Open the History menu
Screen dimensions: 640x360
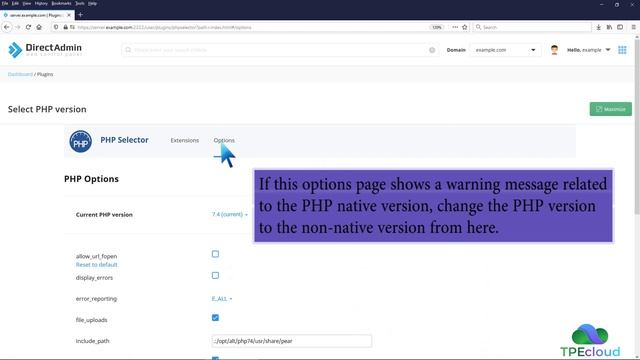click(x=41, y=3)
